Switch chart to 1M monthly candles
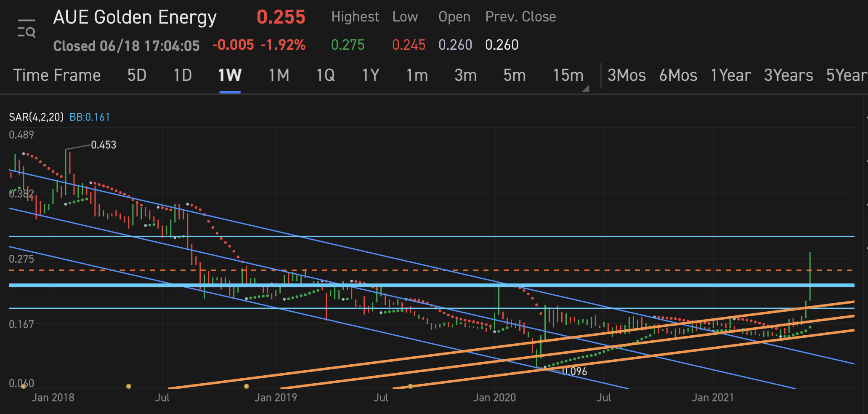 [x=279, y=75]
